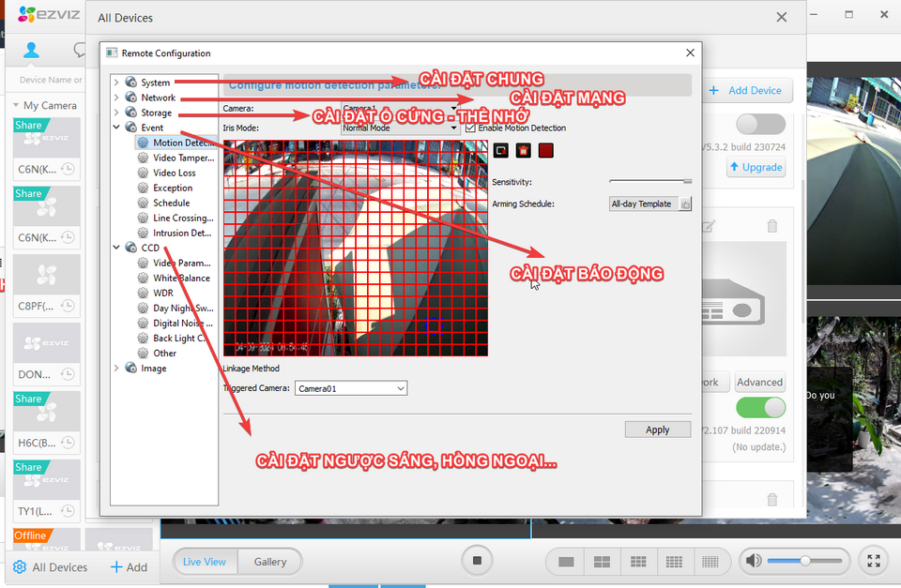The image size is (901, 588).
Task: Select Digital Noise under CCD
Action: pos(183,323)
